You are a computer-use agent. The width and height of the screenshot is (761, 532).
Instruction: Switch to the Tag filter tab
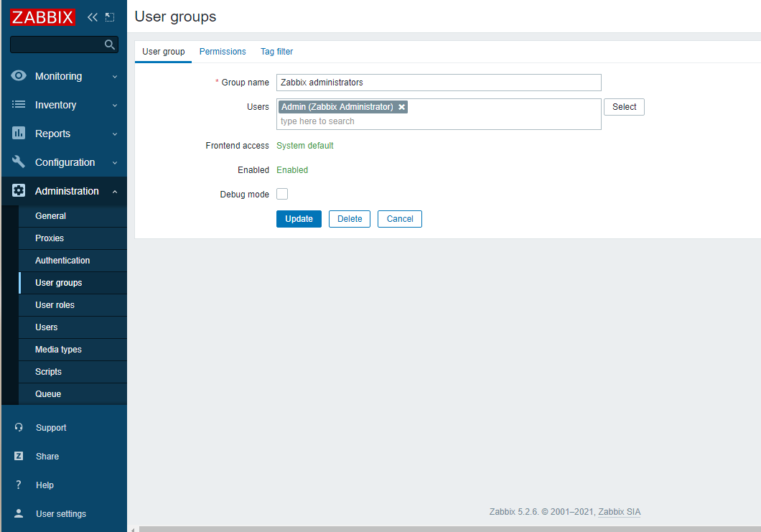pos(276,52)
